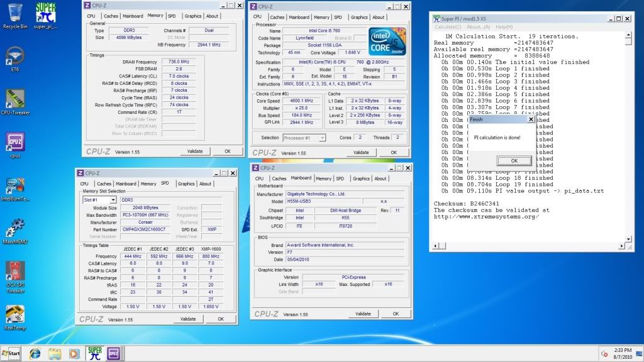Select the Graphics tab in the SPD window

[x=186, y=184]
